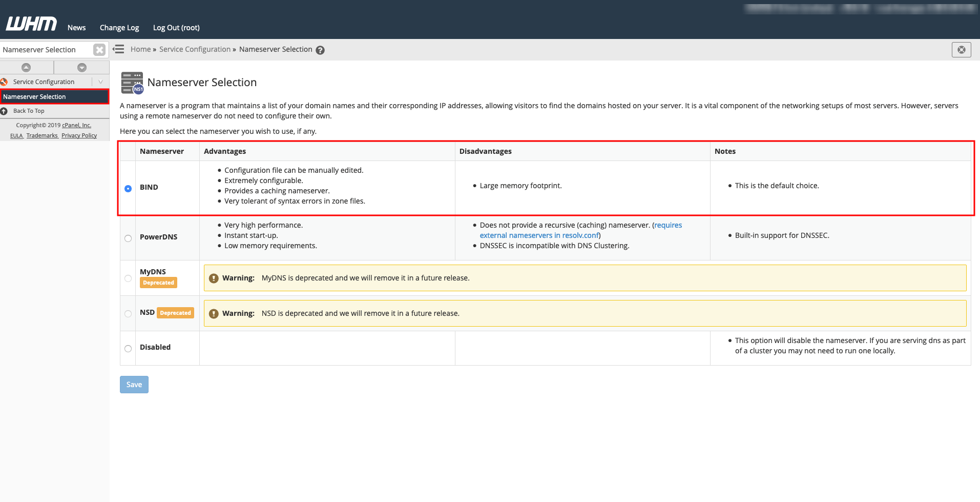Open Service Configuration breadcrumb
The height and width of the screenshot is (502, 980).
coord(195,49)
